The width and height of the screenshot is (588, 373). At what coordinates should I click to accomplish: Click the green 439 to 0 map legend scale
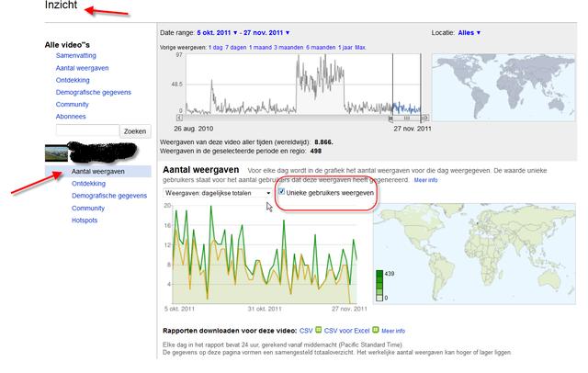[379, 286]
